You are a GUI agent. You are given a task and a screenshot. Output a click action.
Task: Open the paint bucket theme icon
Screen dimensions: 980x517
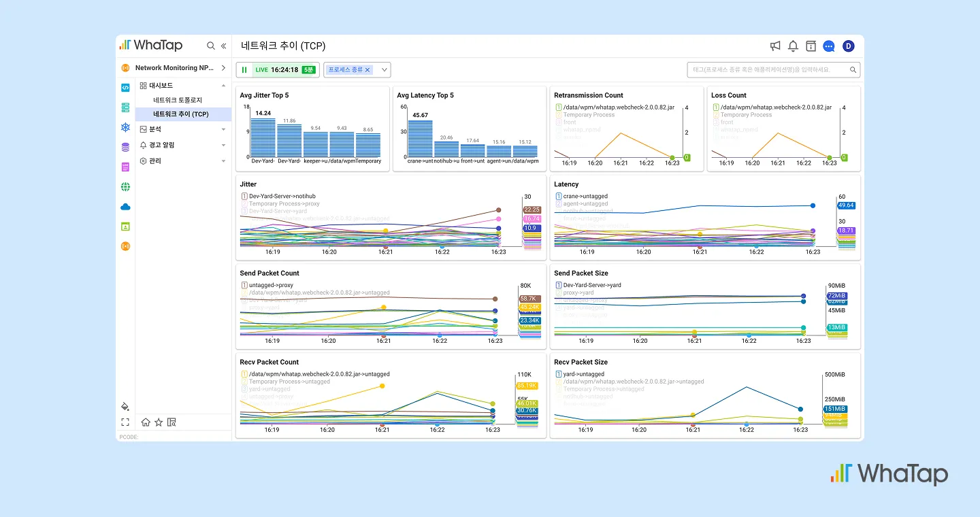point(125,406)
